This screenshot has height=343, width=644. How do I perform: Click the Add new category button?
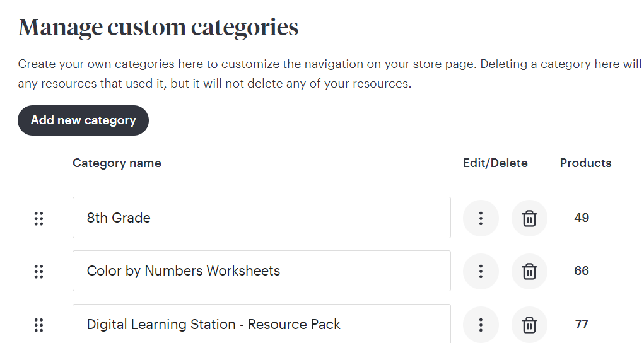[x=83, y=120]
